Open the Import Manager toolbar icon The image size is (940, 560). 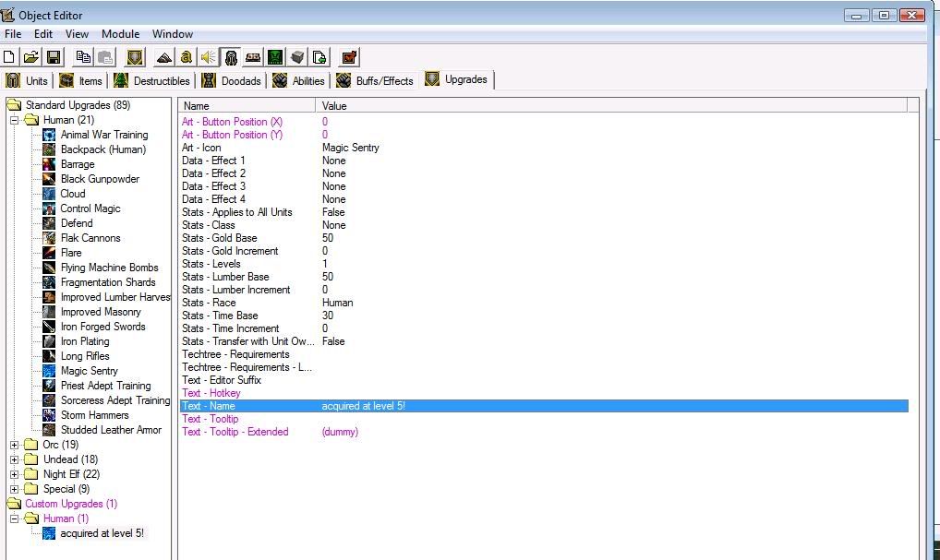(x=319, y=57)
